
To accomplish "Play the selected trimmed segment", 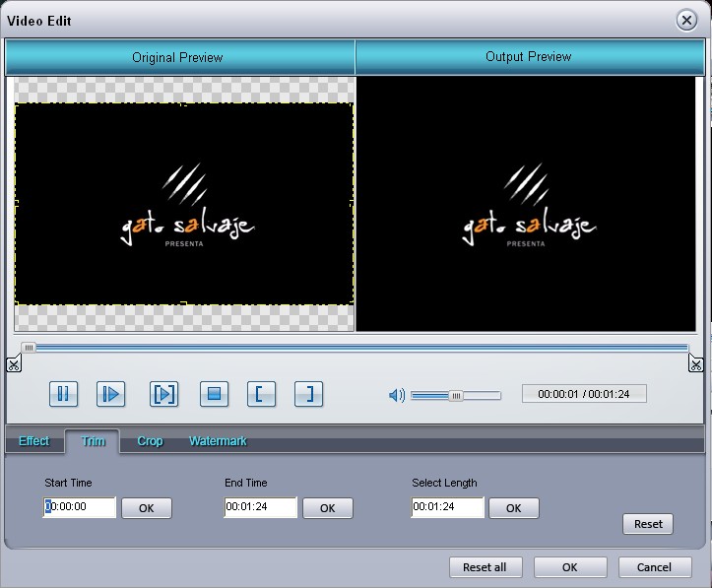I will pyautogui.click(x=163, y=394).
